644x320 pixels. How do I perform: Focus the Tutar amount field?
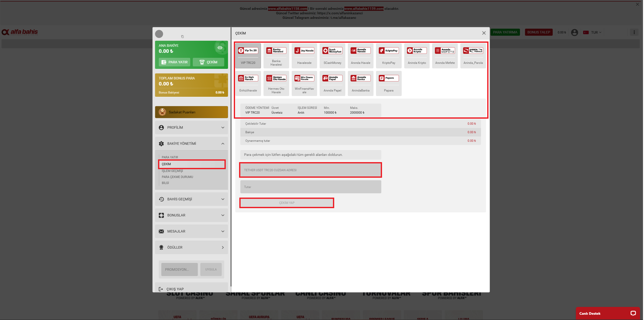(x=311, y=187)
